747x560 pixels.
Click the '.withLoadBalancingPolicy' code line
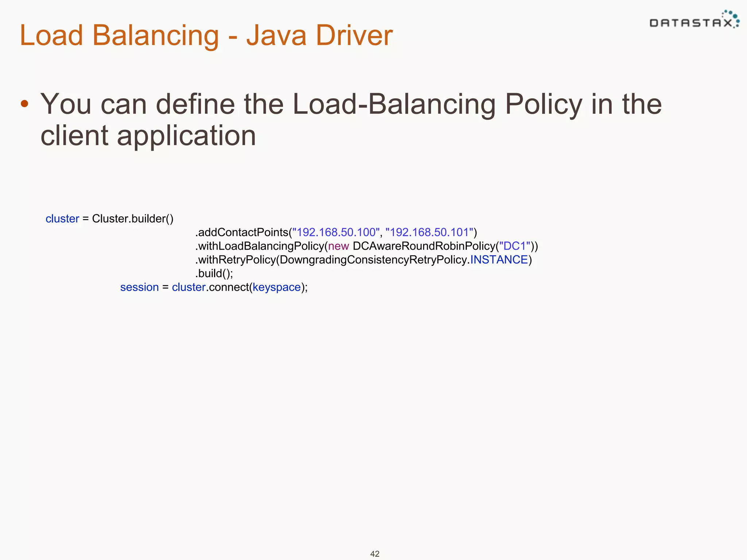point(367,246)
